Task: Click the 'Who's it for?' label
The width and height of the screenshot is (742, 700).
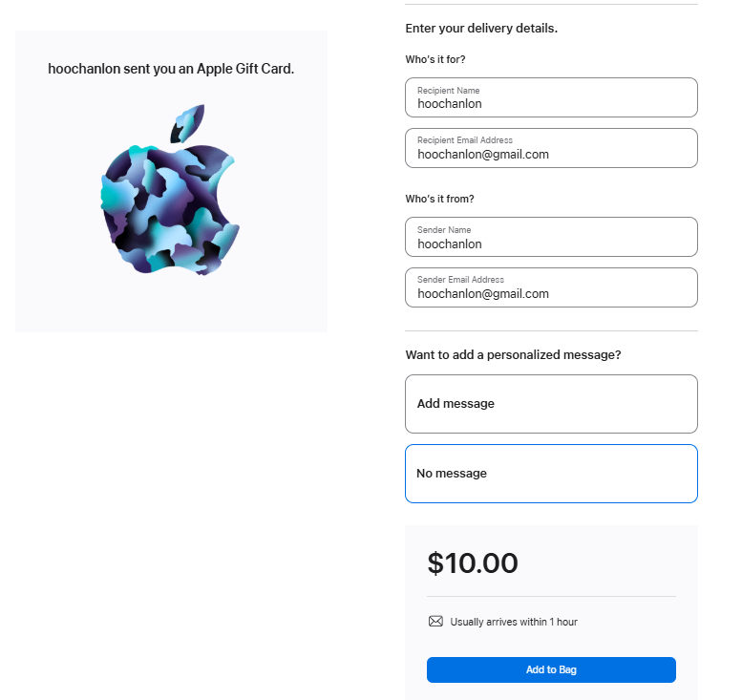Action: coord(435,59)
